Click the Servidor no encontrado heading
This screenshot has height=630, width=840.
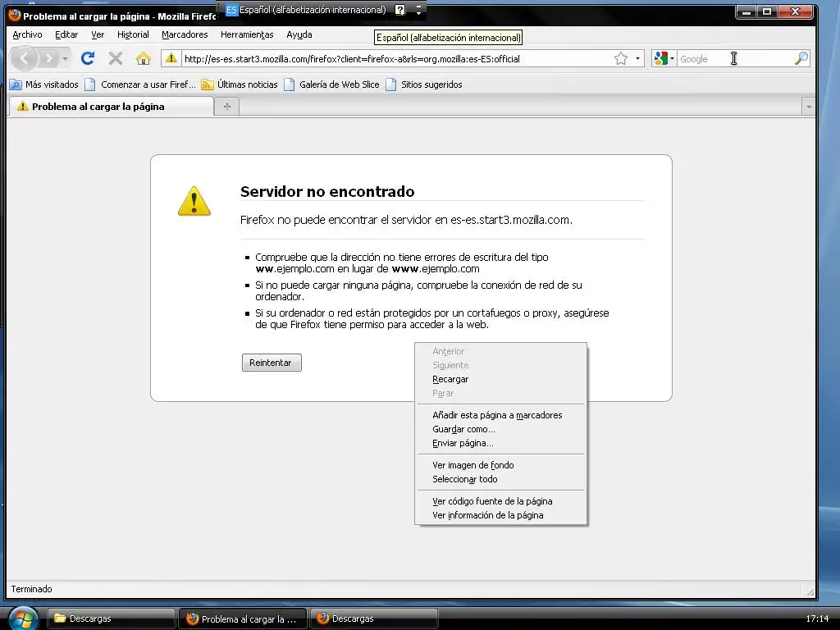tap(327, 191)
